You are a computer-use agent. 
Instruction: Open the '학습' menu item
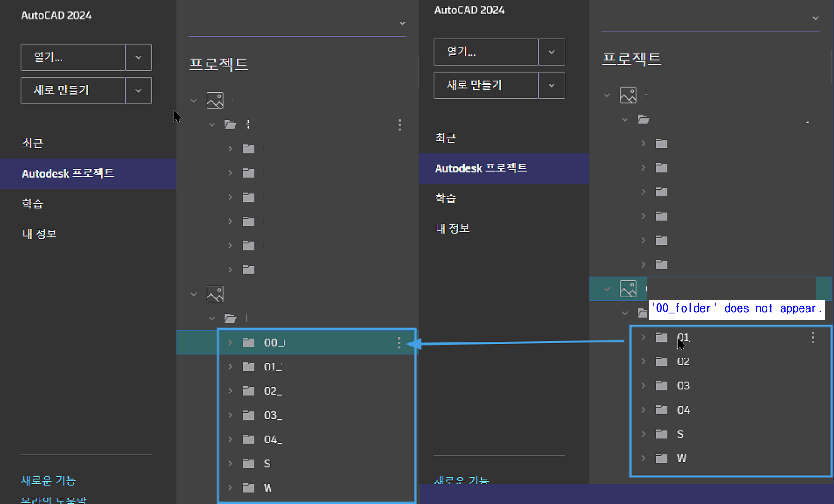coord(32,203)
